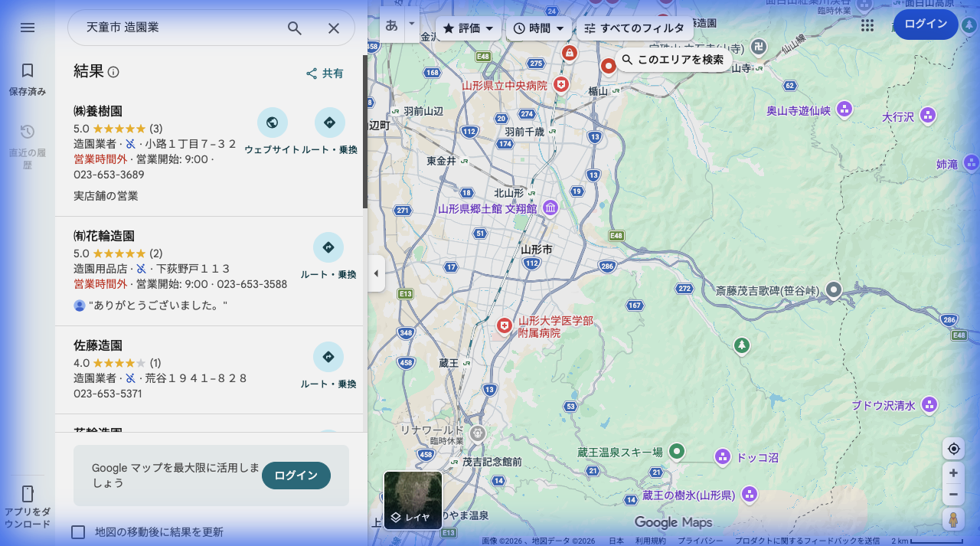Screen dimensions: 980x546
Task: Zoom in the map
Action: (953, 473)
